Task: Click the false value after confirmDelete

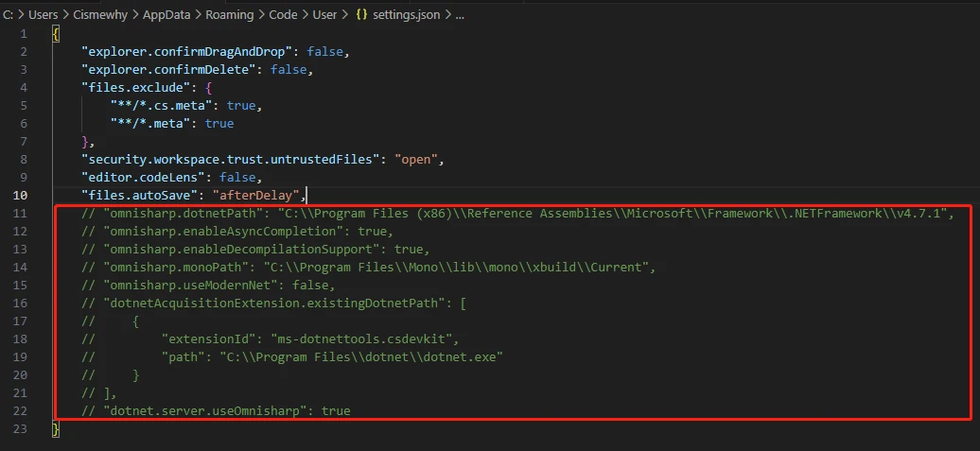Action: coord(289,69)
